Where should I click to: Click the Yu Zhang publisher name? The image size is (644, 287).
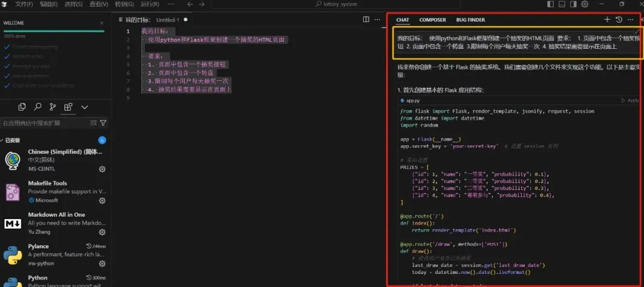click(39, 232)
